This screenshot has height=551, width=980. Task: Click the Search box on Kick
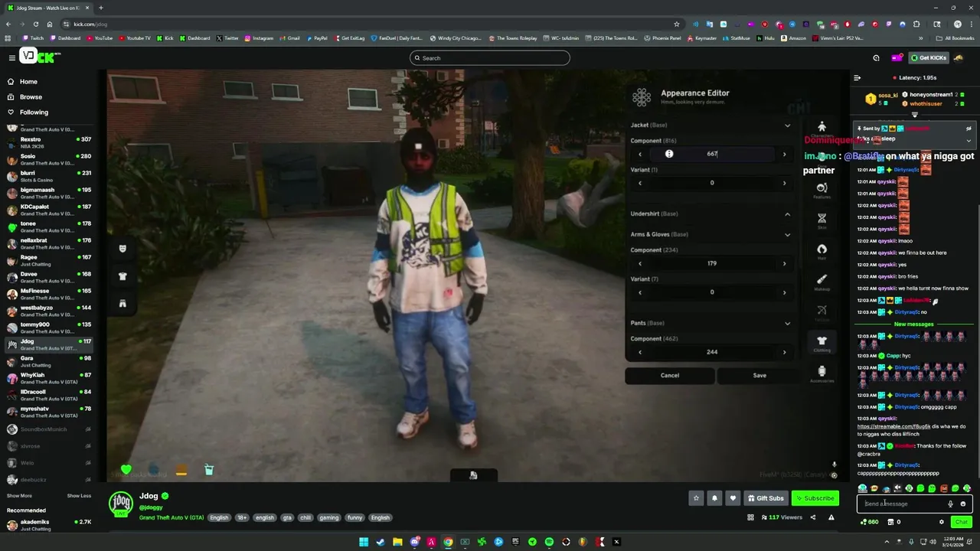[x=490, y=58]
